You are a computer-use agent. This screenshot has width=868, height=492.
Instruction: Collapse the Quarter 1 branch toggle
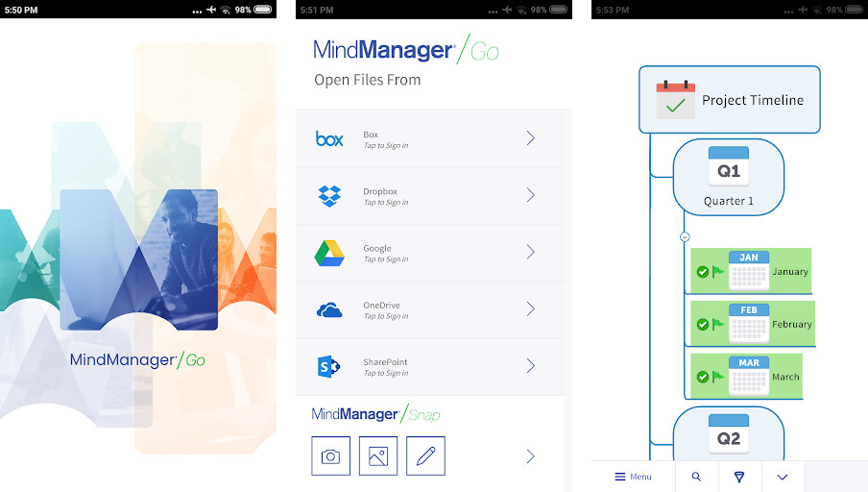pyautogui.click(x=685, y=236)
